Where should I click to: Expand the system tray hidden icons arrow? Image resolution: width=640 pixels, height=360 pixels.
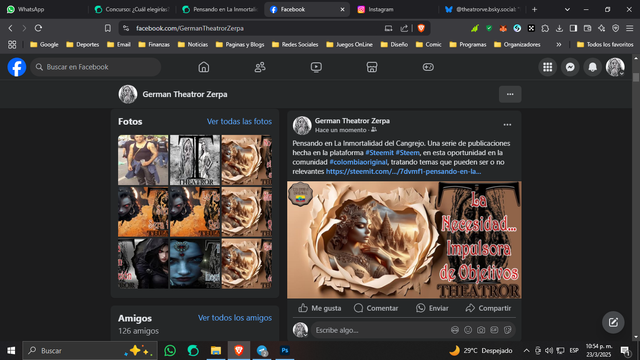coord(527,351)
